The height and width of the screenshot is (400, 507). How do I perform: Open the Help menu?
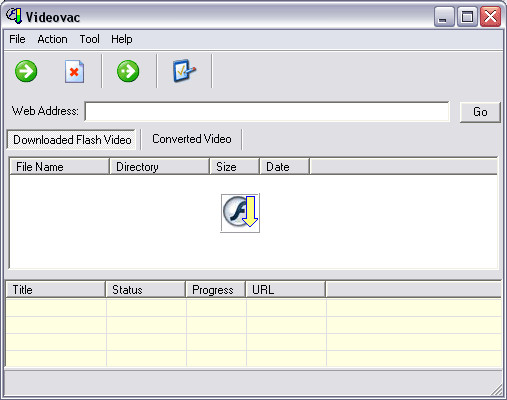coord(122,39)
